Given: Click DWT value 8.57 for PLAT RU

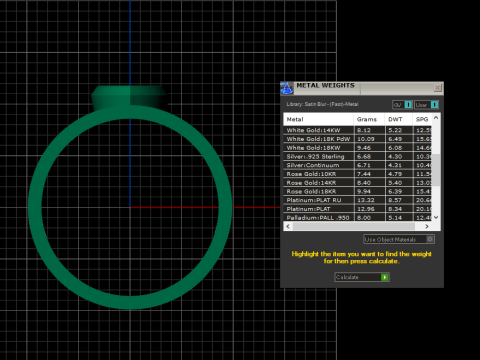Looking at the screenshot, I should tap(395, 200).
